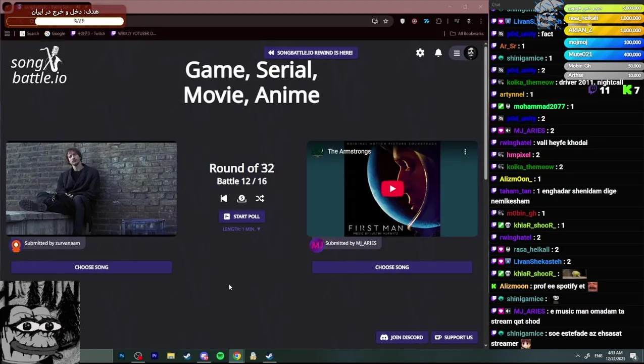Viewport: 644px width, 364px height.
Task: Open the notifications bell
Action: tap(438, 53)
